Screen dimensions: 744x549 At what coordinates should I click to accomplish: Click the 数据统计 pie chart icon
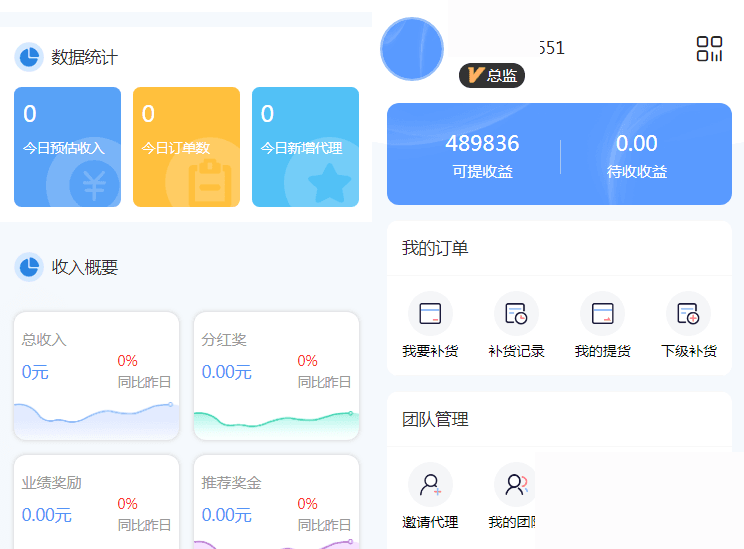29,57
